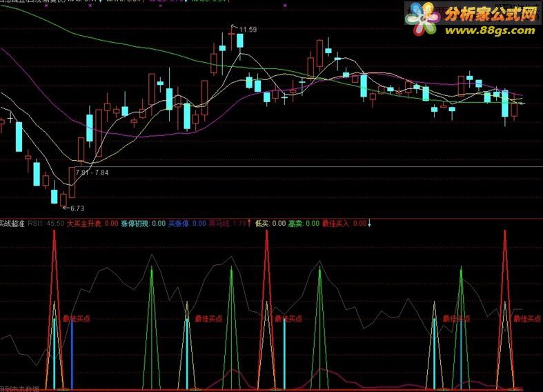The image size is (543, 392).
Task: Click the 实战超准 indicator name
Action: tap(12, 224)
